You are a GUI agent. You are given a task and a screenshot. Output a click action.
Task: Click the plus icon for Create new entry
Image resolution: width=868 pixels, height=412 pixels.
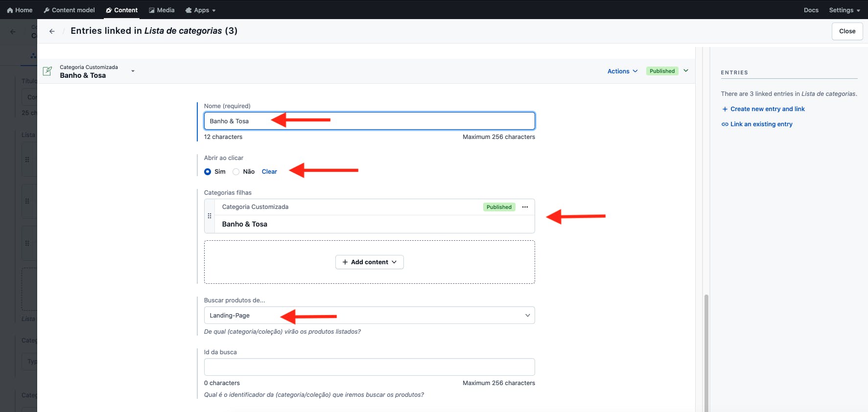coord(725,109)
